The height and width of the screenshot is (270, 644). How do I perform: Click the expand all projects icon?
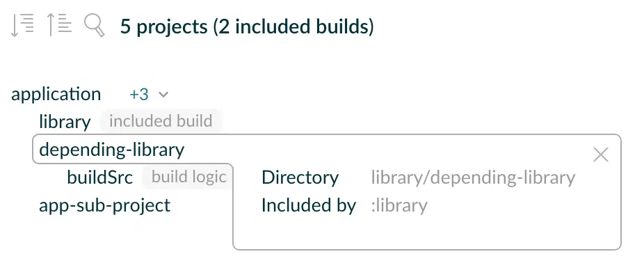tap(22, 26)
